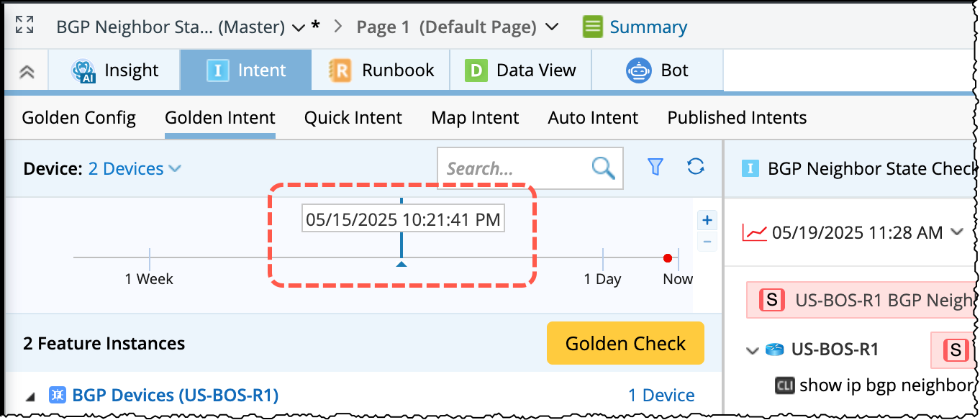Click the US-BOS-R1 router device icon

coord(774,350)
